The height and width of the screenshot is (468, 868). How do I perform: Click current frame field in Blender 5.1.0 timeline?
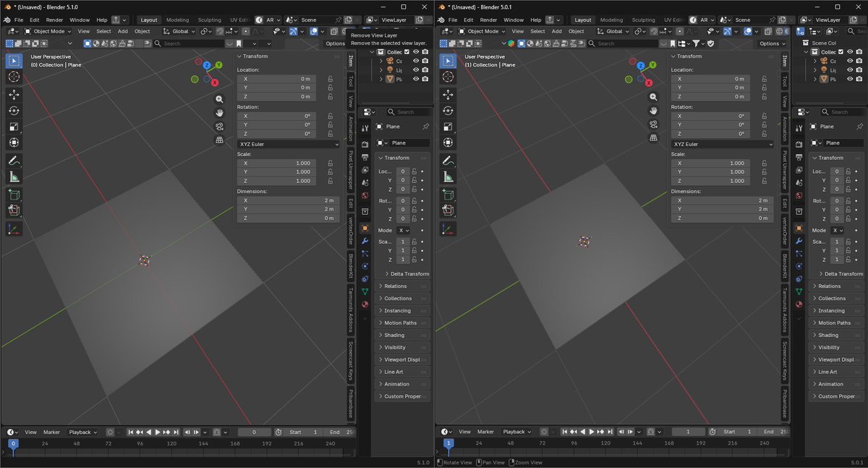pos(255,432)
